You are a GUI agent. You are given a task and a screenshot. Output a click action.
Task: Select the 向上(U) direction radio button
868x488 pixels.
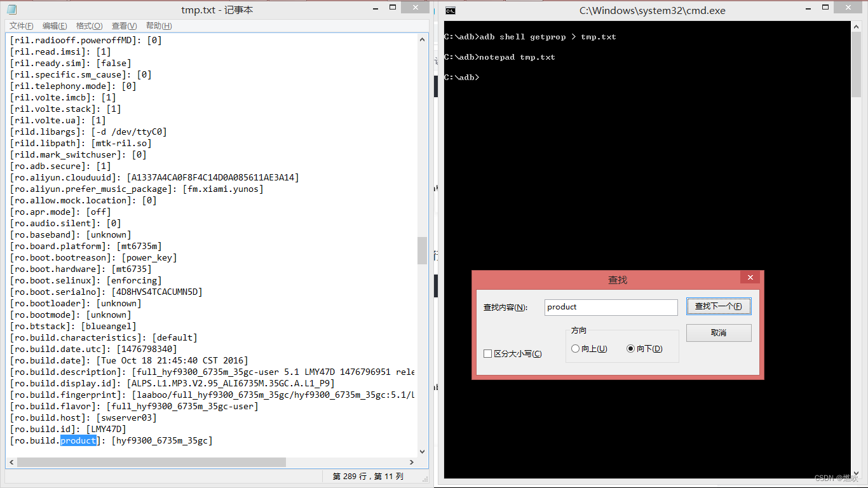coord(589,349)
